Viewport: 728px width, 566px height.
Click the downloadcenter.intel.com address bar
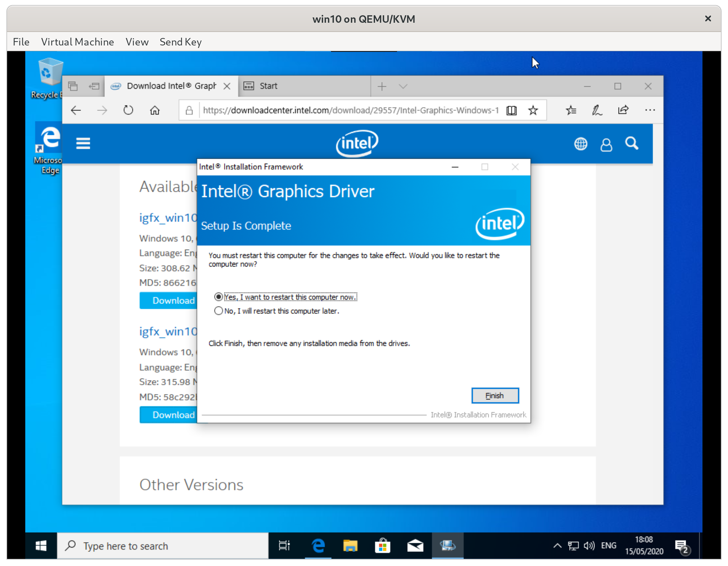pyautogui.click(x=351, y=110)
